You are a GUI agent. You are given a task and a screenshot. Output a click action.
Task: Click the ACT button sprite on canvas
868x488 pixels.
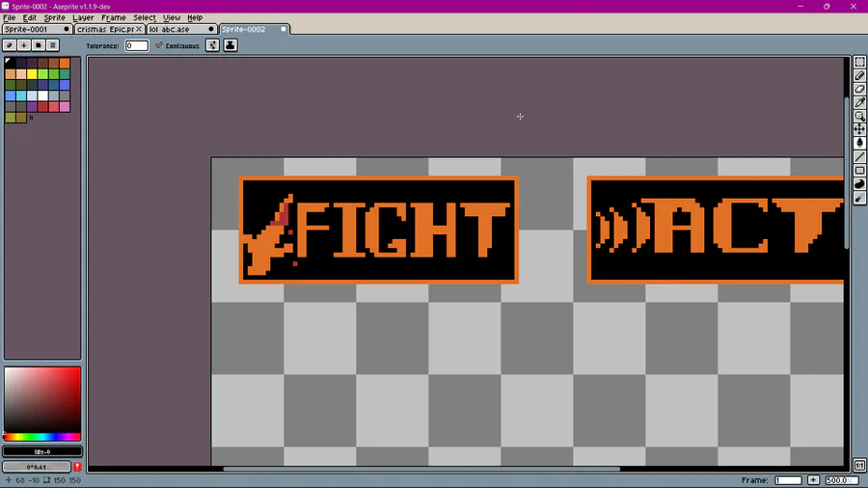(716, 230)
